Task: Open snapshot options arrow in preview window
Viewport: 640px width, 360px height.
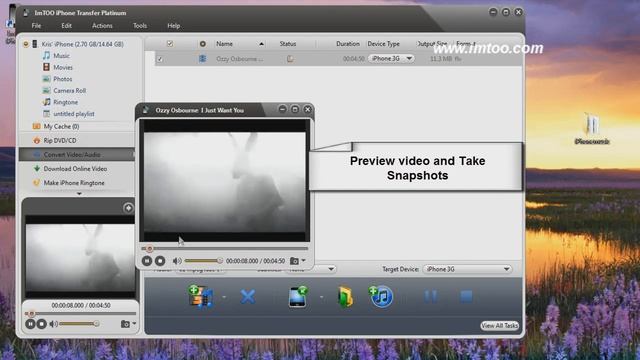Action: click(303, 261)
